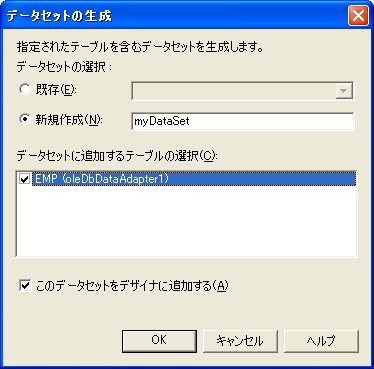Toggle このデータセットをデザイナに追加する checkbox
Screen dimensions: 374x369
(25, 286)
